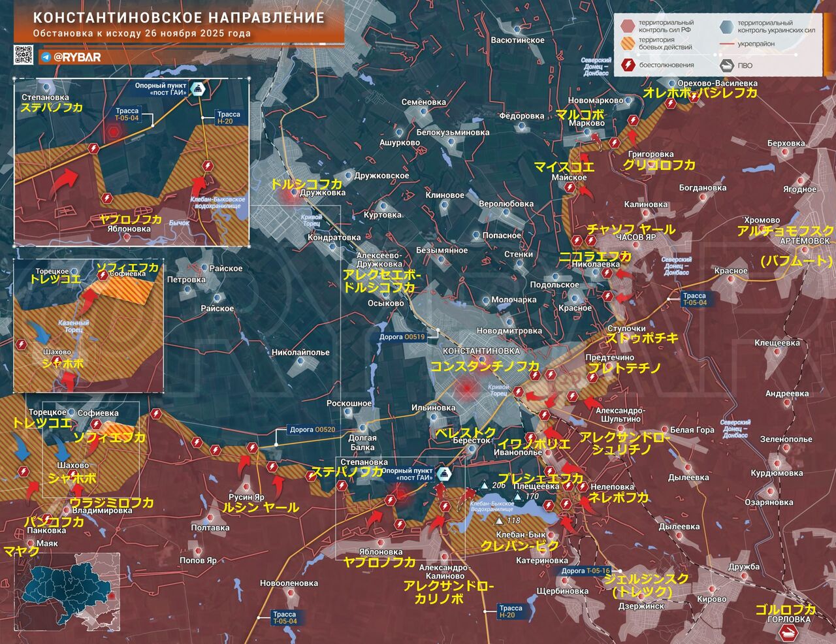Click the Клещеевка village label
The image size is (836, 644).
pyautogui.click(x=777, y=342)
